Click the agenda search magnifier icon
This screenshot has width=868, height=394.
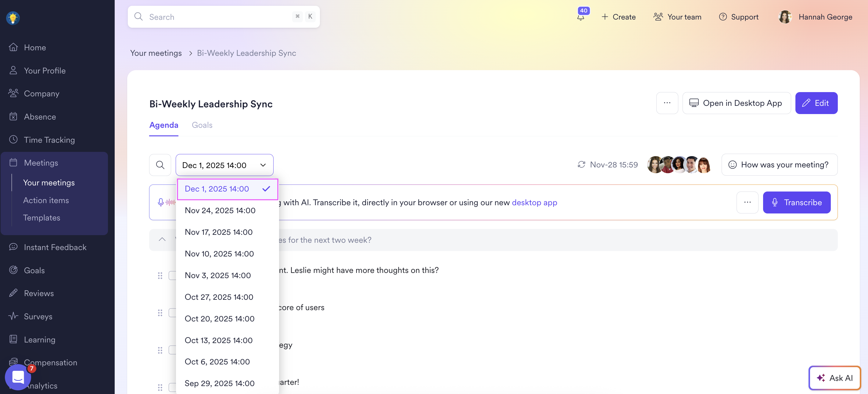(x=160, y=165)
